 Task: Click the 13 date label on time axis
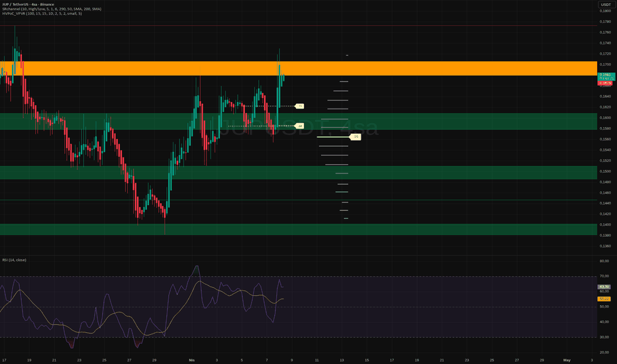[x=342, y=360]
